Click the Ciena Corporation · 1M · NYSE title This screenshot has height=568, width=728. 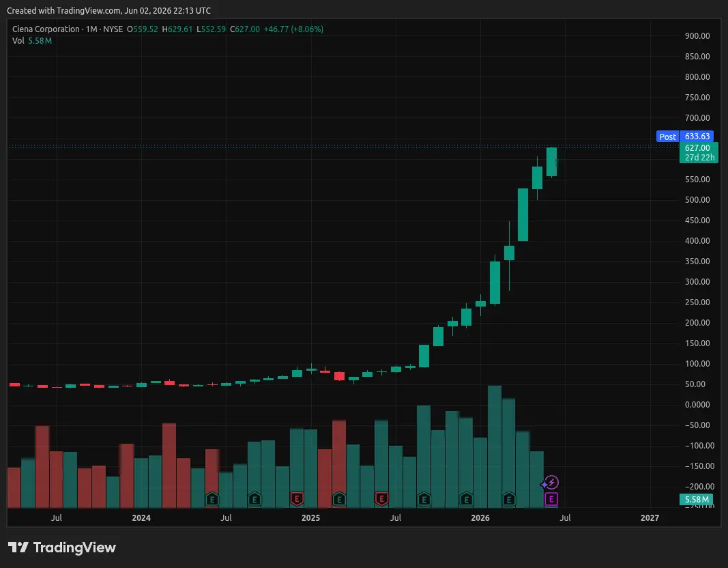[68, 29]
